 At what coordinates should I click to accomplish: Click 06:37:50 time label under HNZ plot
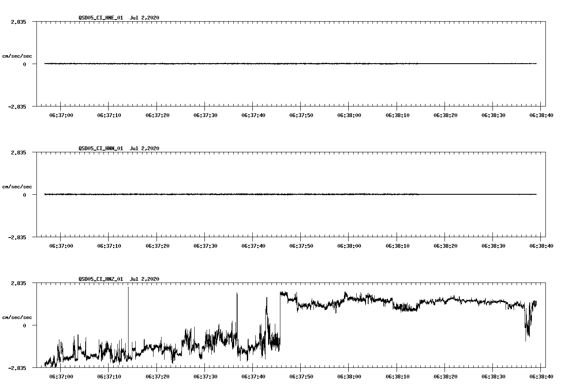click(301, 376)
